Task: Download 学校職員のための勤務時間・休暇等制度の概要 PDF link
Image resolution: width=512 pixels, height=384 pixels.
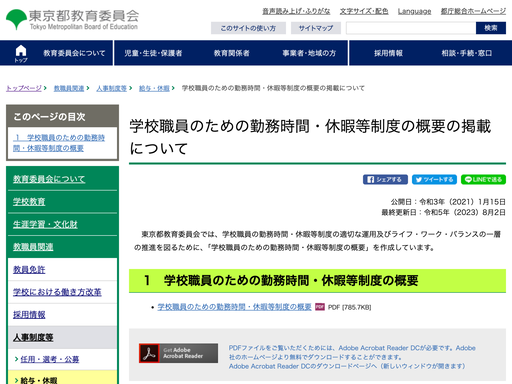Action: (234, 307)
